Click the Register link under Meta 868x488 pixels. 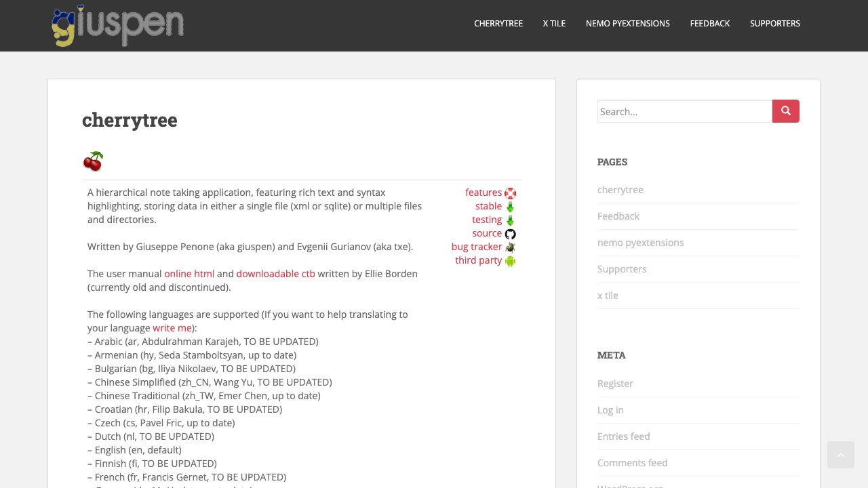click(x=615, y=384)
